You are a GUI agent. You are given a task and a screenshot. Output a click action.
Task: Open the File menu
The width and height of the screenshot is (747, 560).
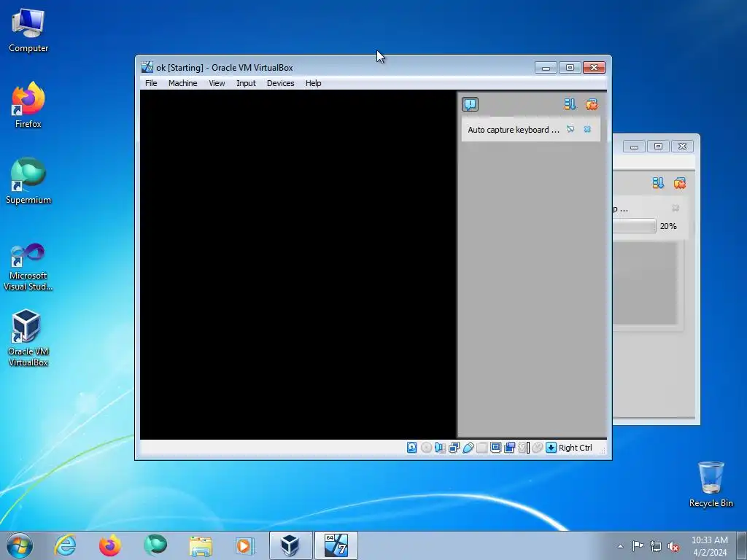(151, 83)
